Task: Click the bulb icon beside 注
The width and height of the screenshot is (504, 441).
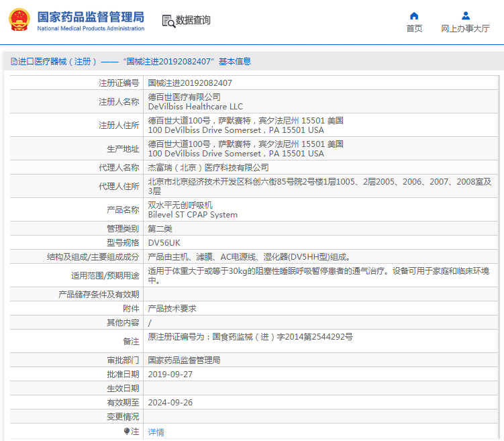Action: click(126, 432)
